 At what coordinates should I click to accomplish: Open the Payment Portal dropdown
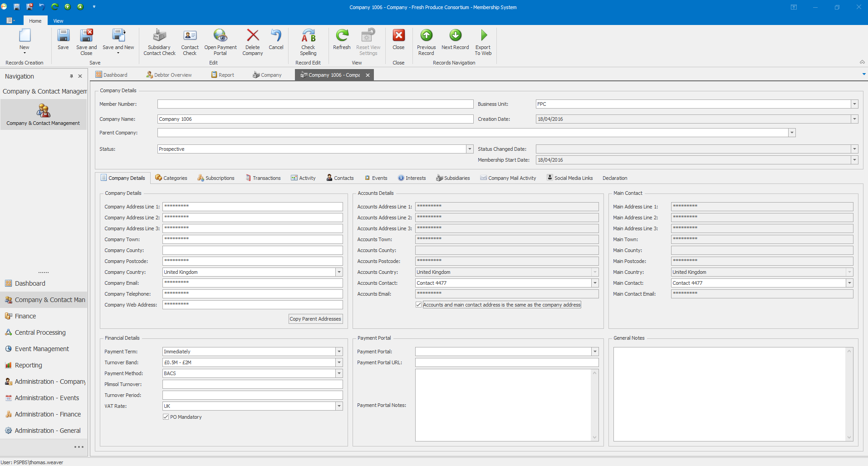coord(595,352)
